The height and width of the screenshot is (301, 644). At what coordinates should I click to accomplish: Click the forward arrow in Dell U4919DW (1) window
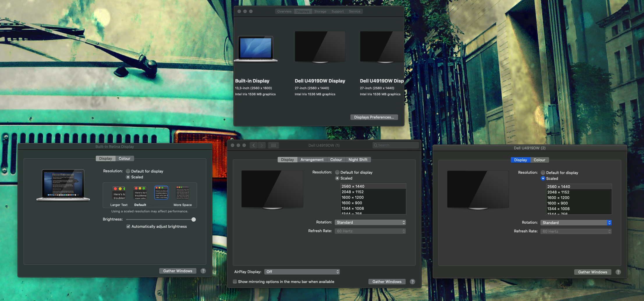[x=262, y=145]
